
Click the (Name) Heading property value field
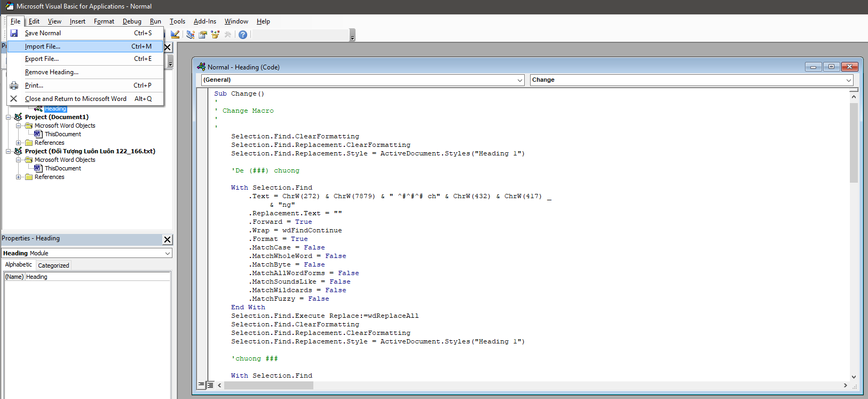[97, 277]
